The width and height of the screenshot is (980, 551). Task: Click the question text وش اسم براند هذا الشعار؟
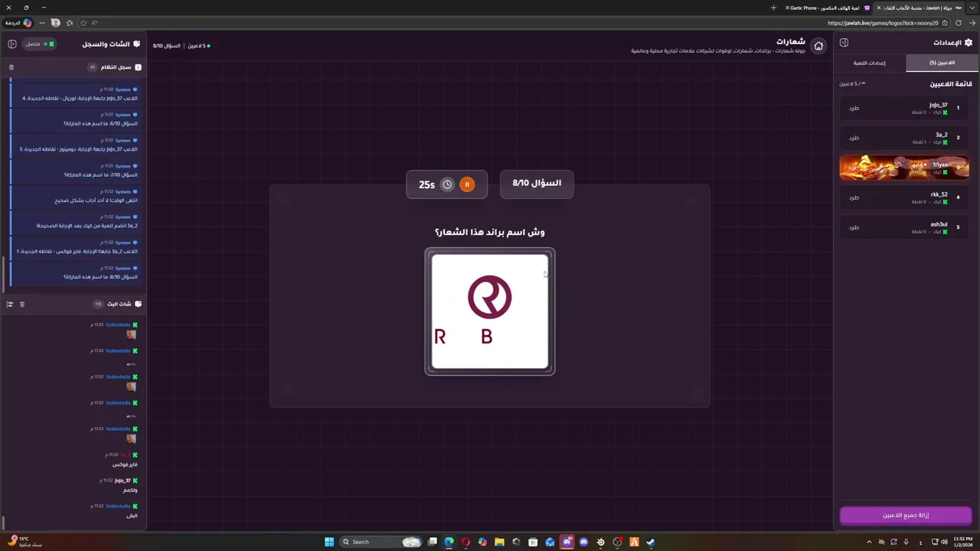coord(490,232)
